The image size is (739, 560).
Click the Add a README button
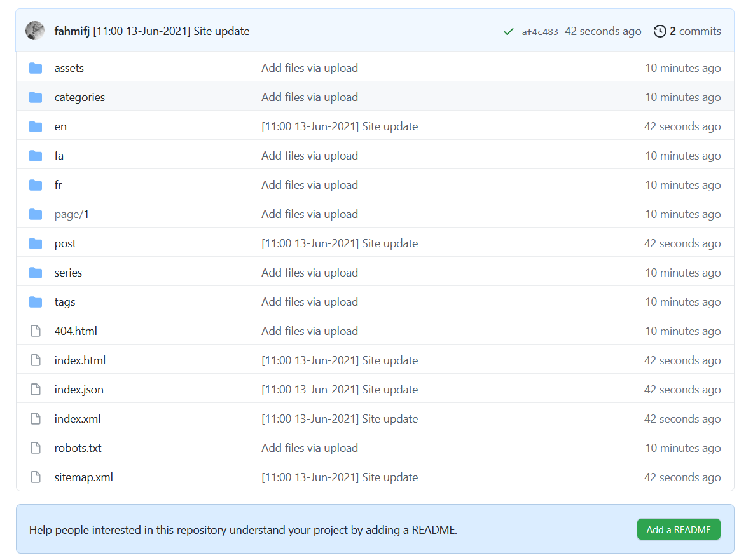point(678,529)
